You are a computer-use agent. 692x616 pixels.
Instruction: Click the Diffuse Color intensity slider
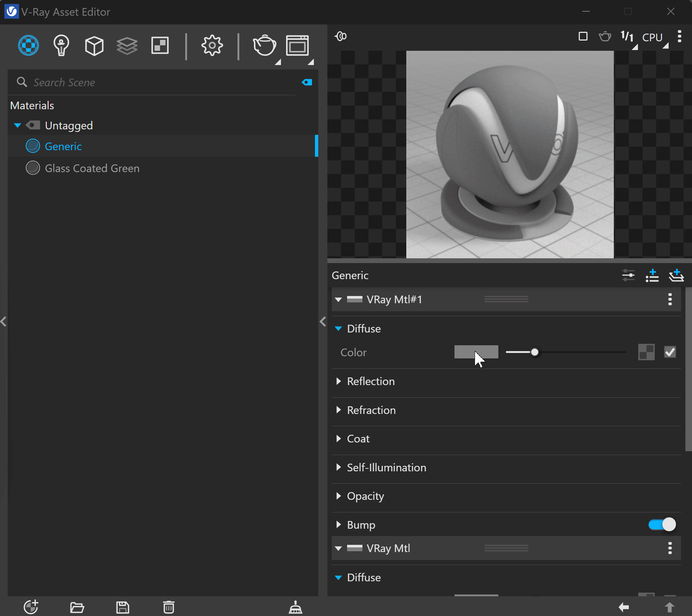(x=566, y=352)
